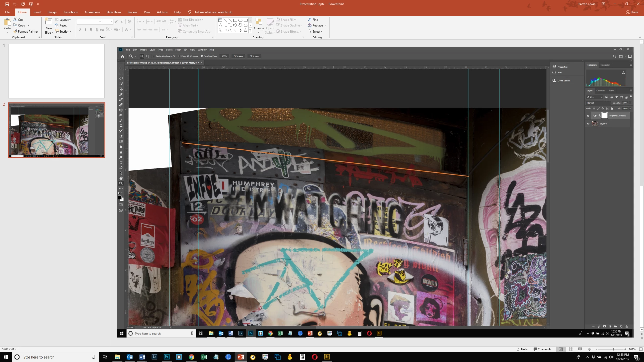
Task: Click the Format Painter tool
Action: (26, 32)
